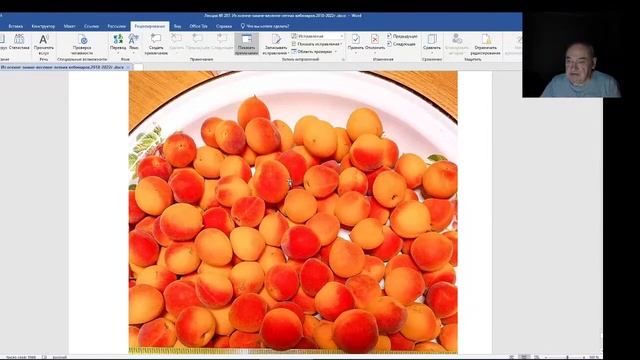The image size is (640, 360).
Task: Expand the Область проверки dropdown
Action: [x=315, y=51]
